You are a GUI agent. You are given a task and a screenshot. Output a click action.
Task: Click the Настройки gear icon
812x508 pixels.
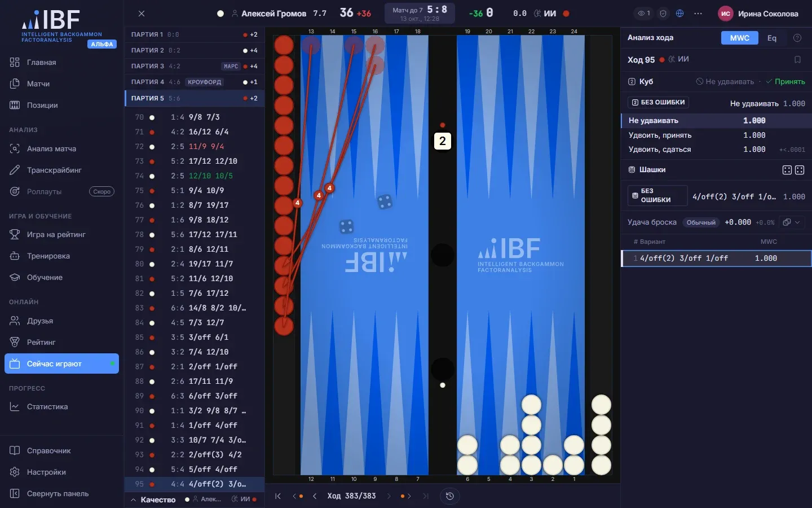pyautogui.click(x=15, y=472)
